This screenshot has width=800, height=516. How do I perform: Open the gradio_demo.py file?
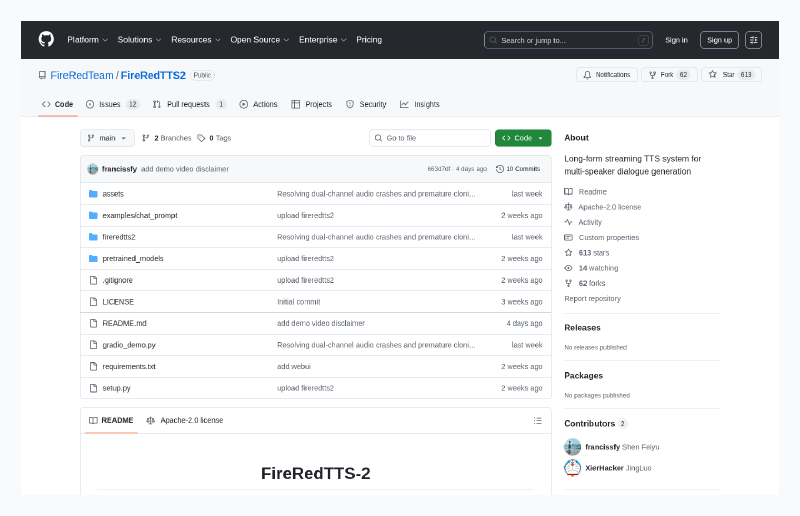tap(129, 344)
